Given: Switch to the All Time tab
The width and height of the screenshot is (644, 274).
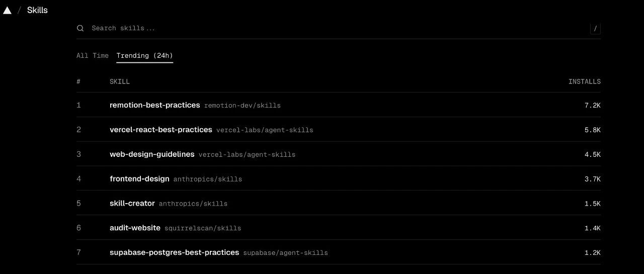Looking at the screenshot, I should point(93,55).
